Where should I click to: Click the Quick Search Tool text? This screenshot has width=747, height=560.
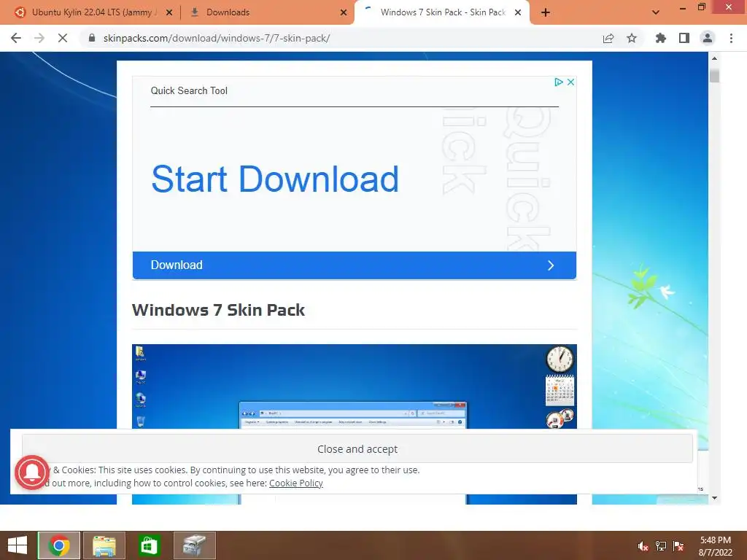pyautogui.click(x=189, y=90)
